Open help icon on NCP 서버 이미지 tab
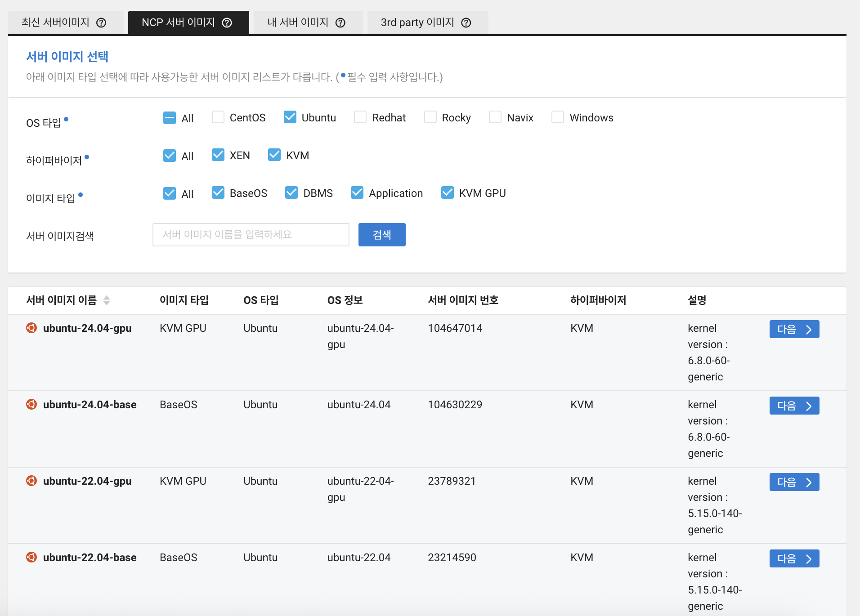This screenshot has width=860, height=616. click(227, 22)
